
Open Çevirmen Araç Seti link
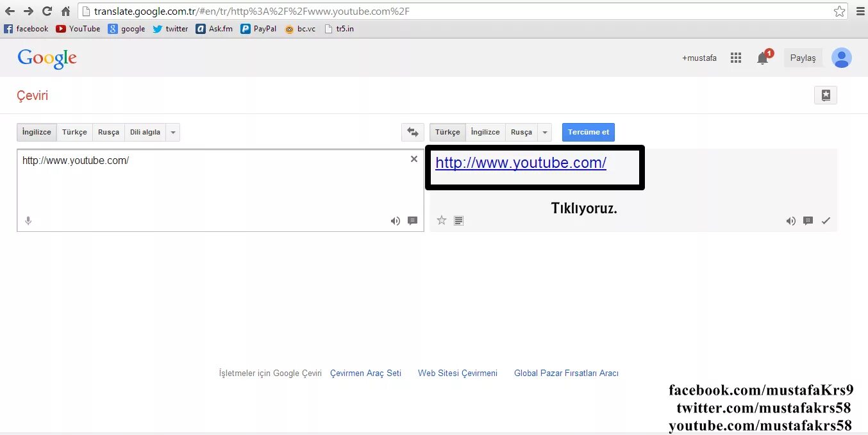(x=365, y=373)
